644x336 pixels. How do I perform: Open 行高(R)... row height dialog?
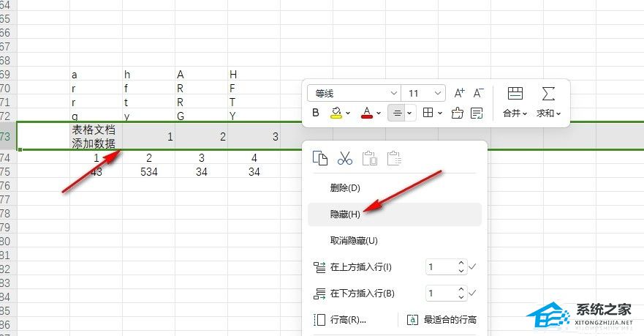coord(348,320)
